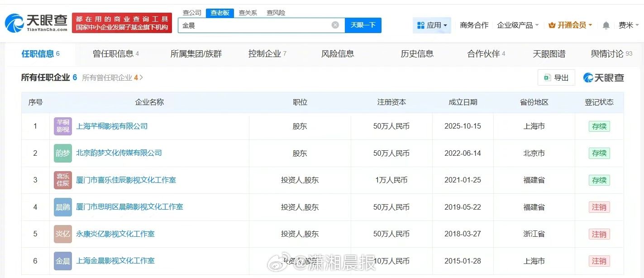644x278 pixels.
Task: Open the 商务合作 link
Action: click(474, 25)
